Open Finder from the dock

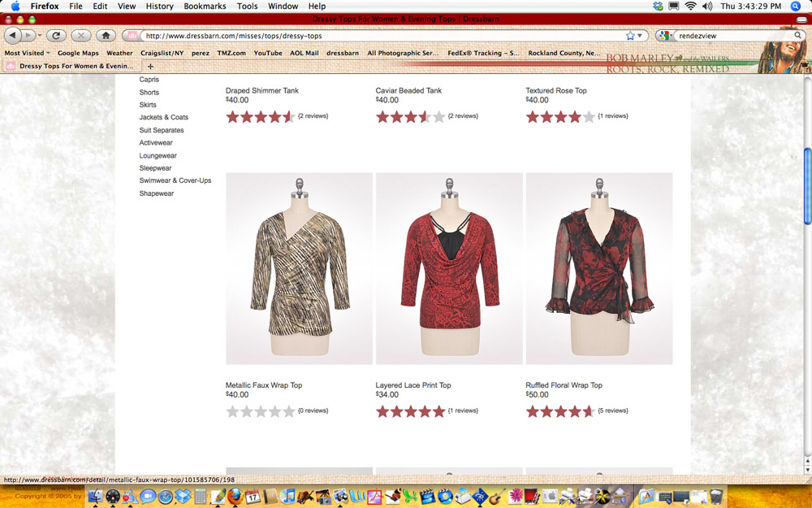pyautogui.click(x=95, y=496)
